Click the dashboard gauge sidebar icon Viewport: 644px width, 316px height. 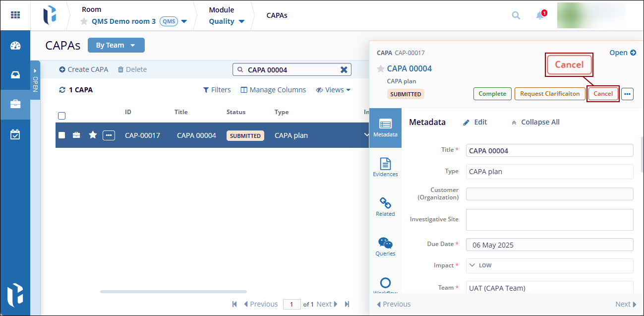15,46
